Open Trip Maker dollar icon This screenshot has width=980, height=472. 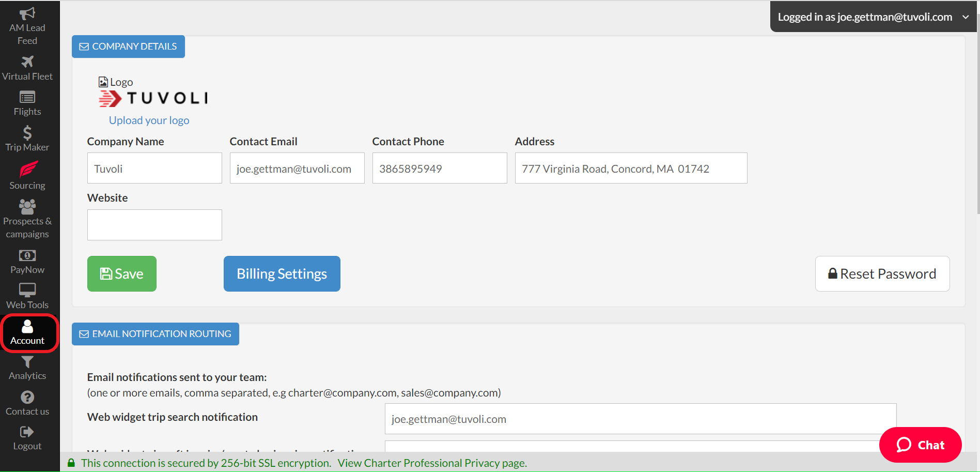[x=27, y=133]
